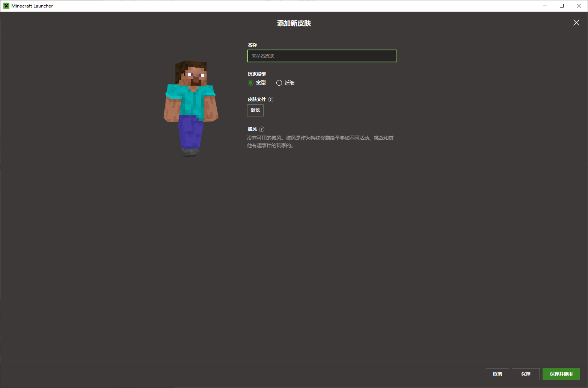This screenshot has height=388, width=588.
Task: Click the 没有可用的披风 description text
Action: tap(320, 142)
